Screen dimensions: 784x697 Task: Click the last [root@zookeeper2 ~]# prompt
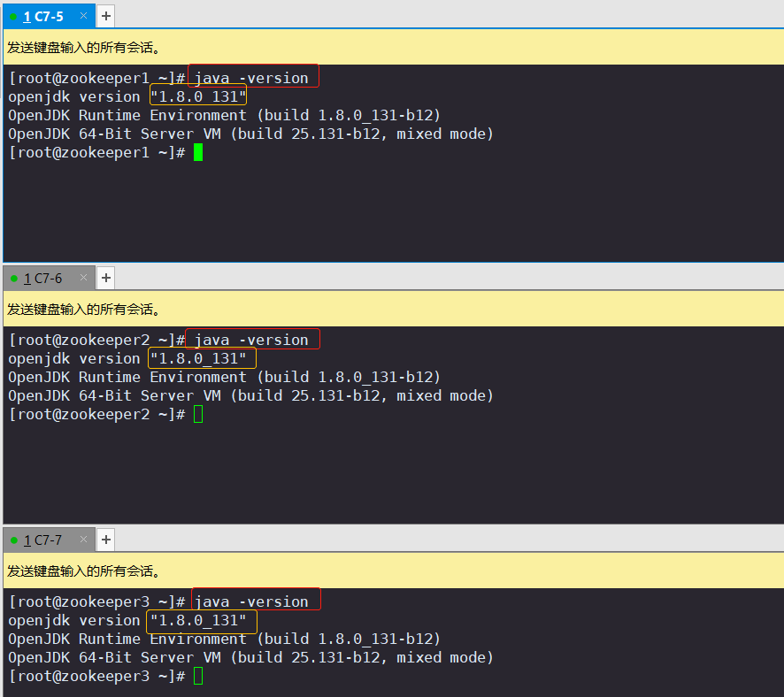[97, 414]
